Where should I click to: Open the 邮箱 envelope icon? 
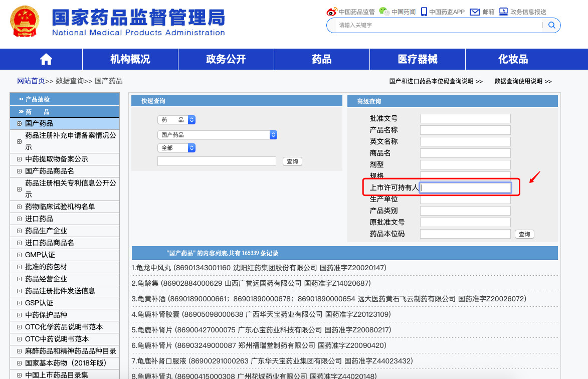[x=475, y=12]
